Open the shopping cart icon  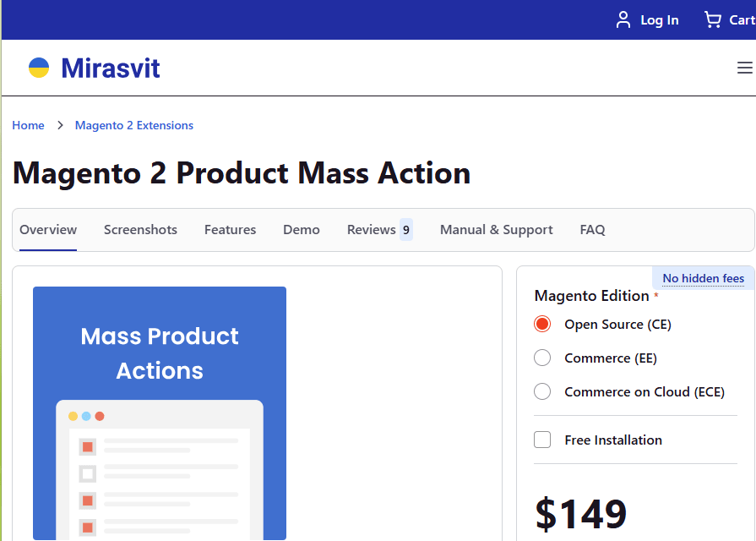point(713,19)
